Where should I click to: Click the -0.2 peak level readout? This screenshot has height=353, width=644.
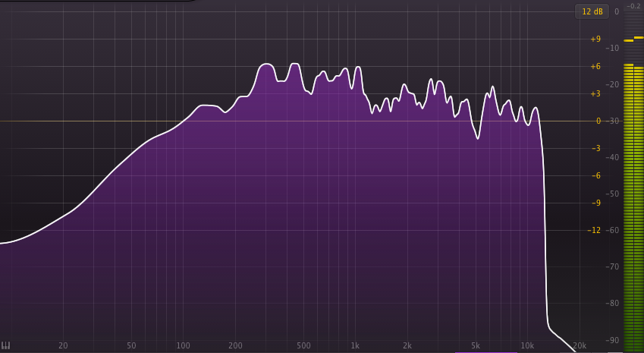coord(633,6)
